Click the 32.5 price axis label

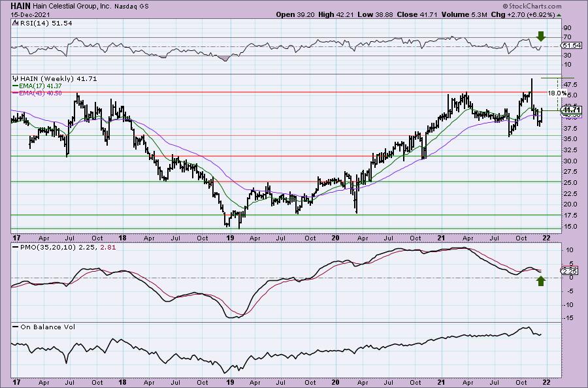click(x=570, y=150)
